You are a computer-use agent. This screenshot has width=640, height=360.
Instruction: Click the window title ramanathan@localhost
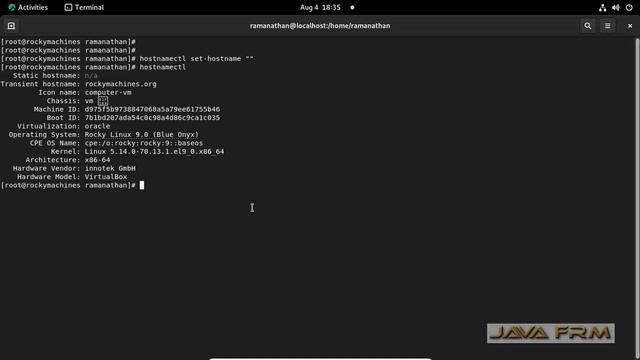(320, 26)
